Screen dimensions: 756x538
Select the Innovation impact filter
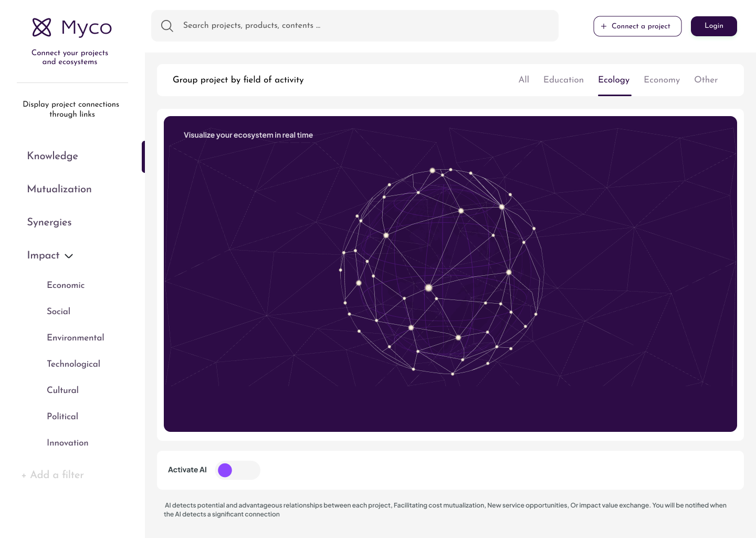tap(68, 443)
